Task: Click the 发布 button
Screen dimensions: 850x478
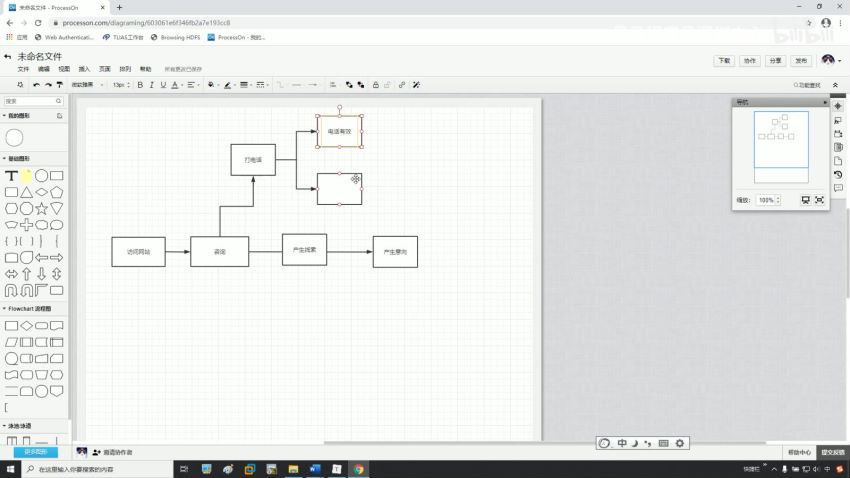Action: pyautogui.click(x=801, y=61)
